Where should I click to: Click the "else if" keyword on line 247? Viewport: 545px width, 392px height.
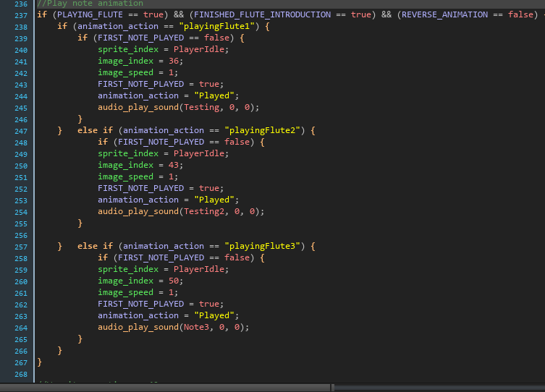[96, 131]
